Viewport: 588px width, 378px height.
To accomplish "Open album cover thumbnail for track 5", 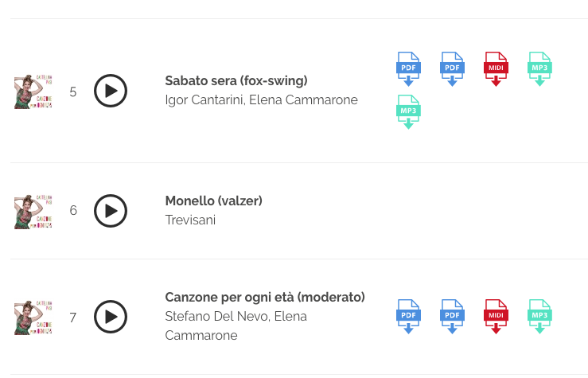I will [33, 92].
